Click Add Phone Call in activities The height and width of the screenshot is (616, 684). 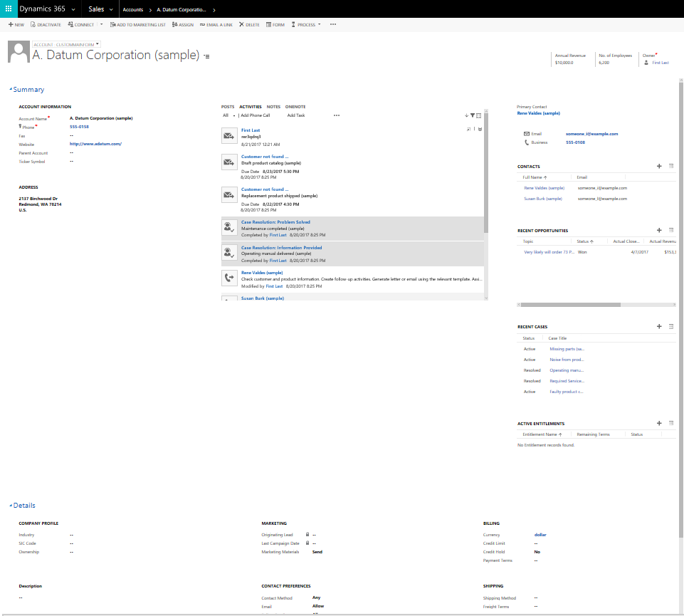pyautogui.click(x=255, y=115)
